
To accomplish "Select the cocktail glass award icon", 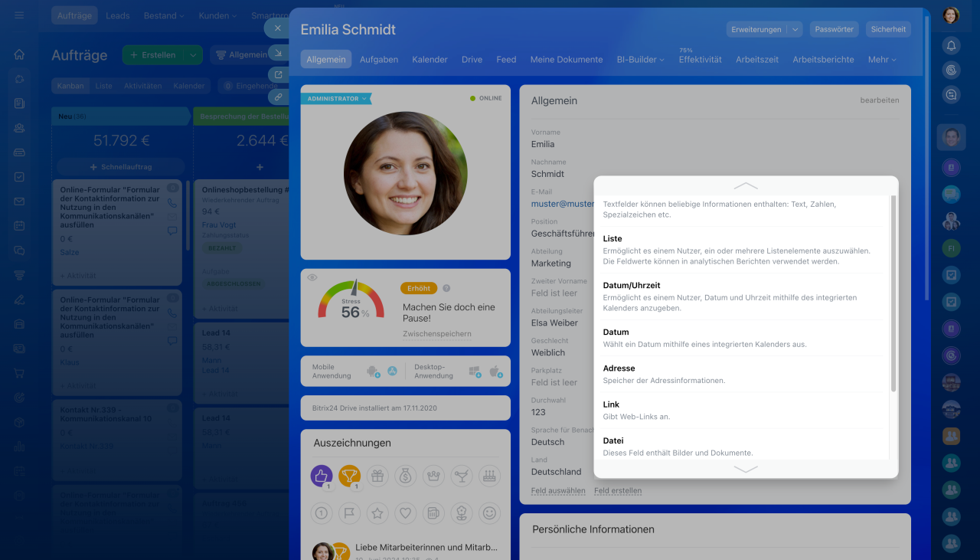I will pos(462,476).
